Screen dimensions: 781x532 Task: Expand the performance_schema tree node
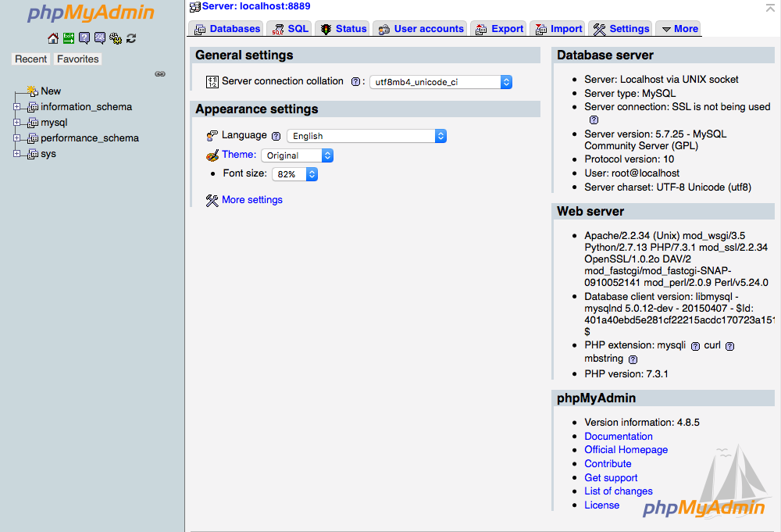click(x=16, y=138)
